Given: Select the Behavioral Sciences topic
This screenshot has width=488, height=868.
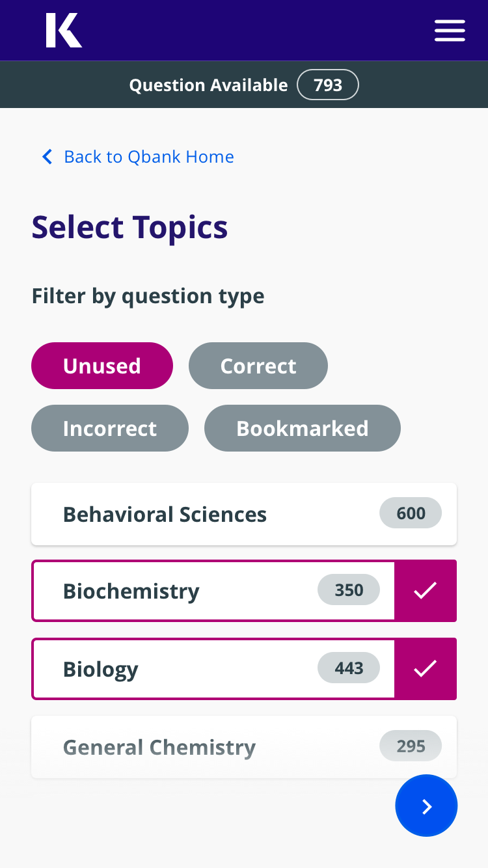Looking at the screenshot, I should pos(165,514).
